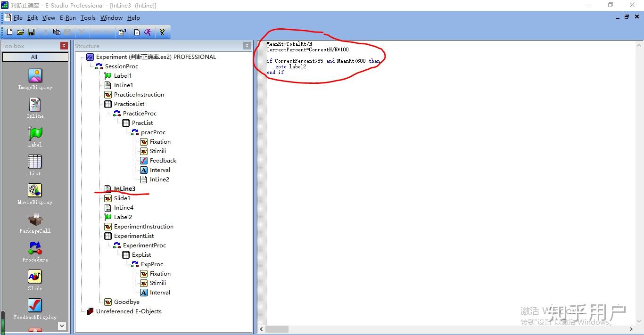
Task: Select the InLine object in Toolbox
Action: [35, 108]
